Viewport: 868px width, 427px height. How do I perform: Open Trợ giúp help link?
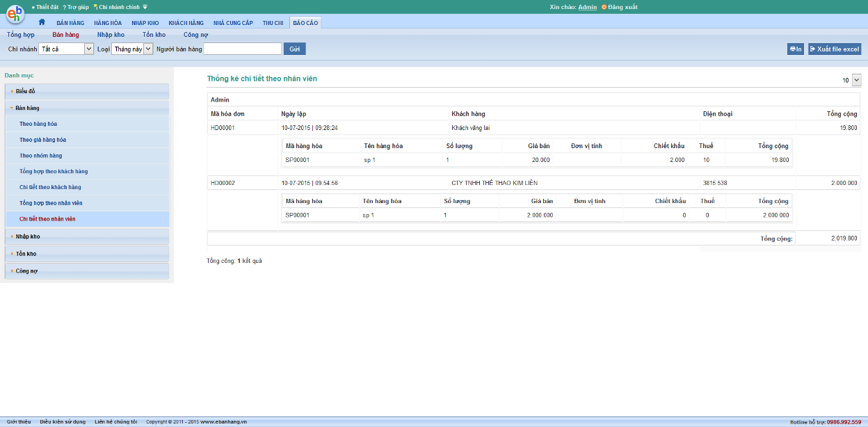pos(76,7)
